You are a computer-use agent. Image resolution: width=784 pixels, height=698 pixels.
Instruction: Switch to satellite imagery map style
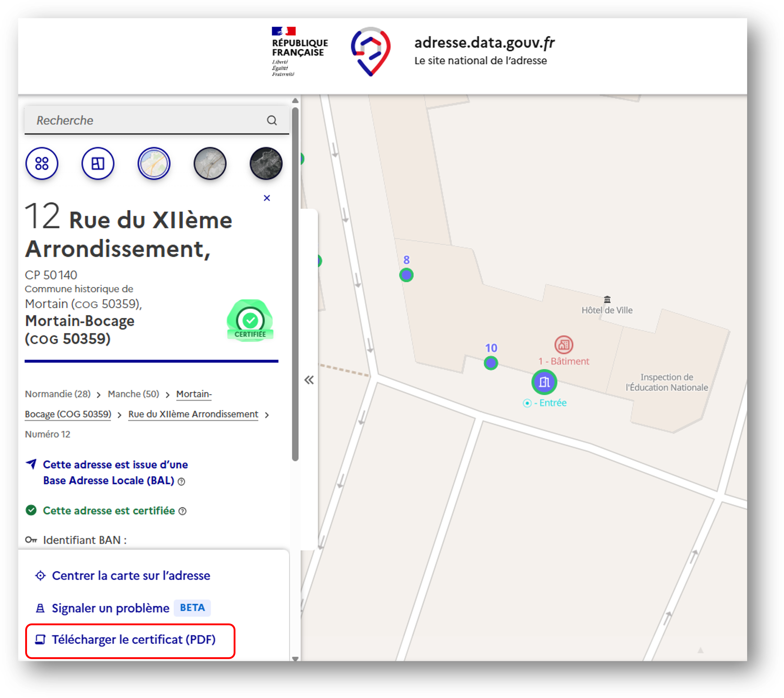click(x=266, y=164)
